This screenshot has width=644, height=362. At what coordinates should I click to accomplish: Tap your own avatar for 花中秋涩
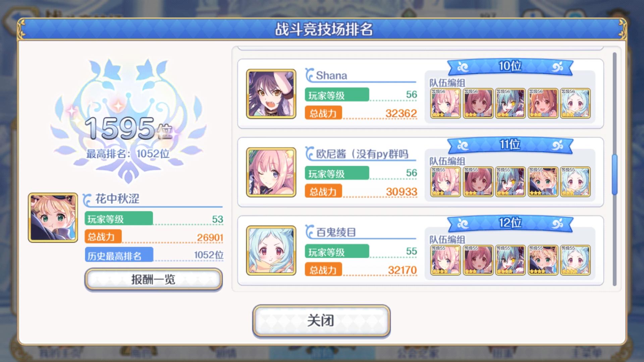click(x=53, y=218)
